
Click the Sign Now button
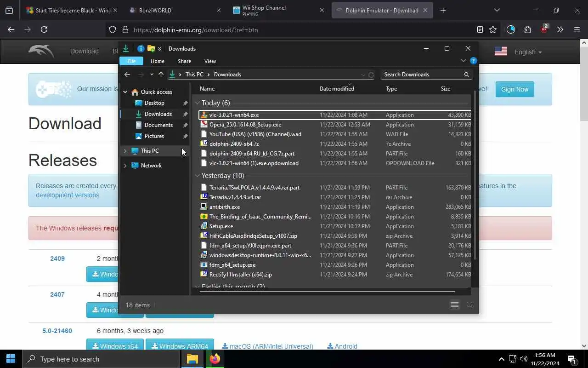pos(514,89)
